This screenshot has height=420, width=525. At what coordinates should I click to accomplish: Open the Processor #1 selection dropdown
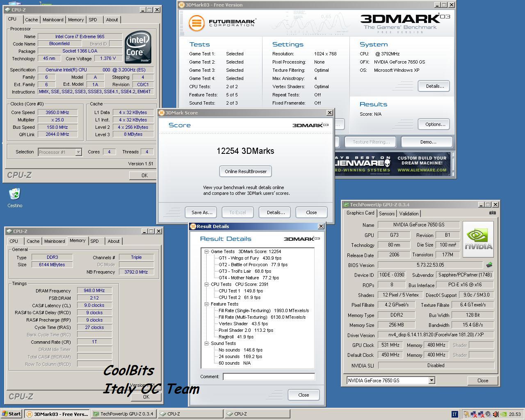click(x=78, y=152)
